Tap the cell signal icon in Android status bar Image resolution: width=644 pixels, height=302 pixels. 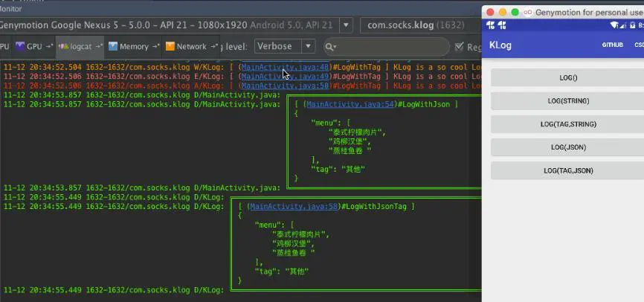[x=622, y=25]
